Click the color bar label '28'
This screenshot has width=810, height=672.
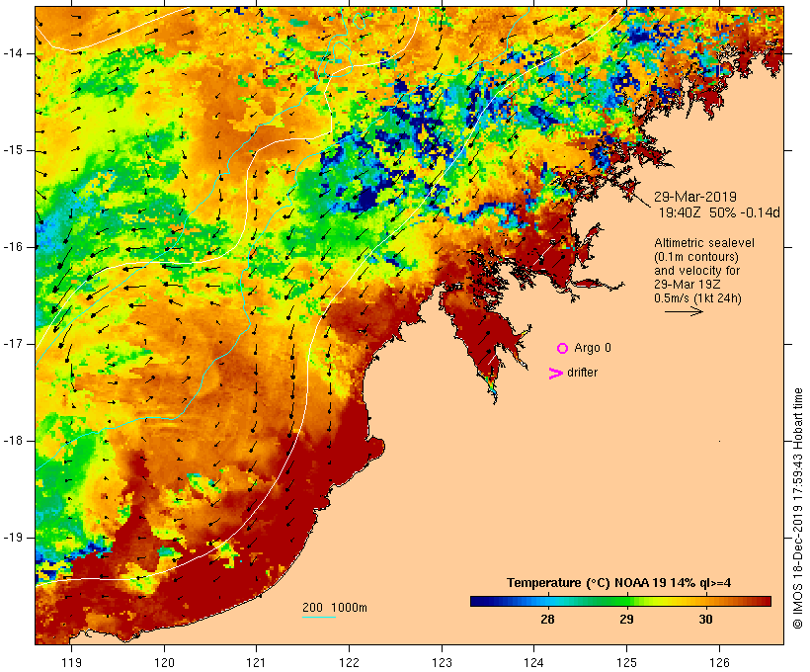click(547, 620)
